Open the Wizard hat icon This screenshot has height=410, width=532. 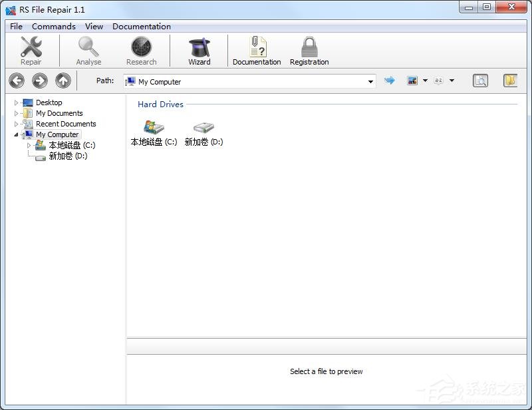pos(199,51)
